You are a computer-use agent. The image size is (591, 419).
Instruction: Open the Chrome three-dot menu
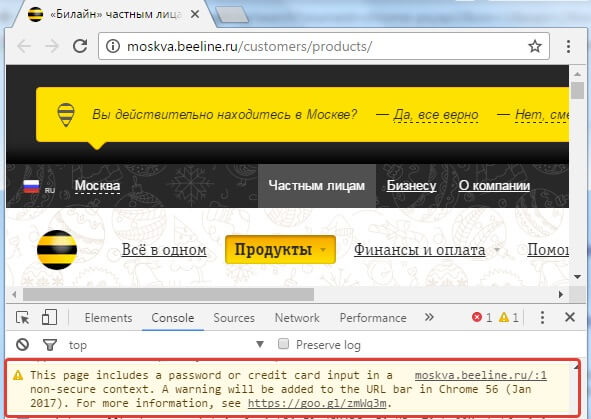tap(568, 46)
